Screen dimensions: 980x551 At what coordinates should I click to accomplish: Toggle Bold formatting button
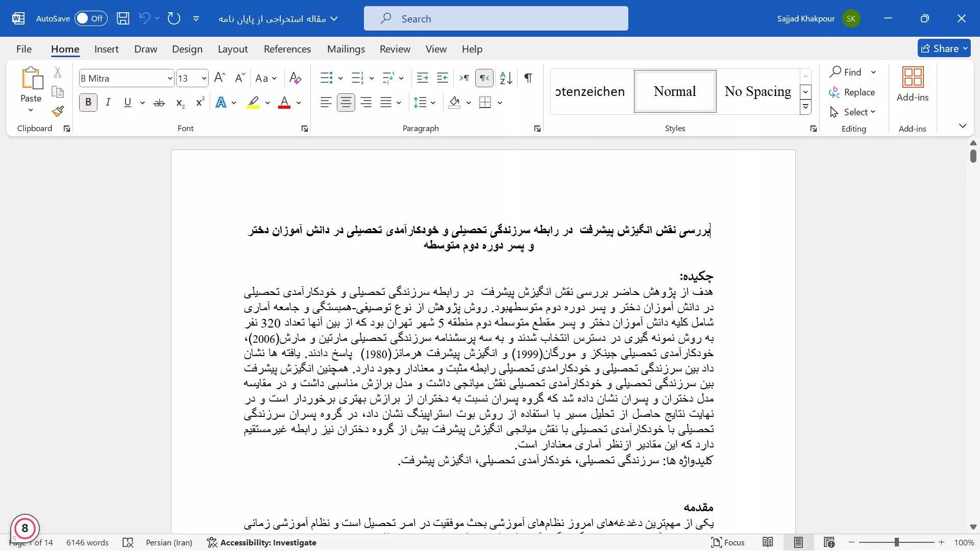click(88, 103)
